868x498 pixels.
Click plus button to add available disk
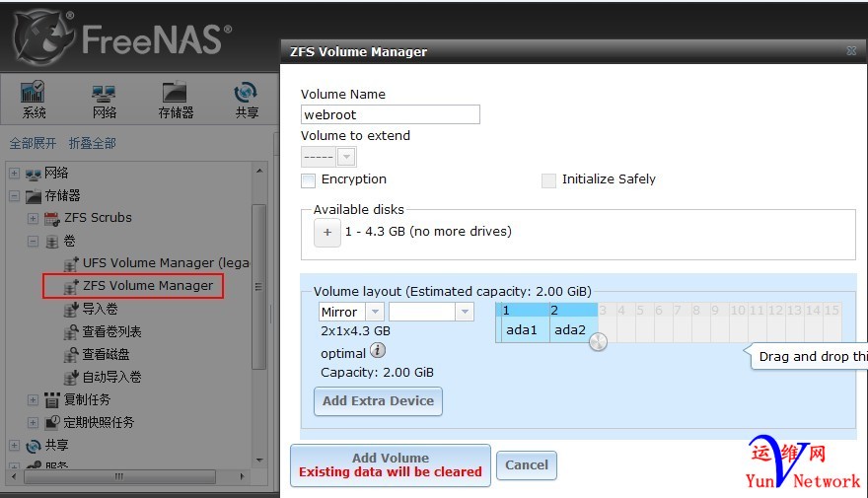pos(327,233)
